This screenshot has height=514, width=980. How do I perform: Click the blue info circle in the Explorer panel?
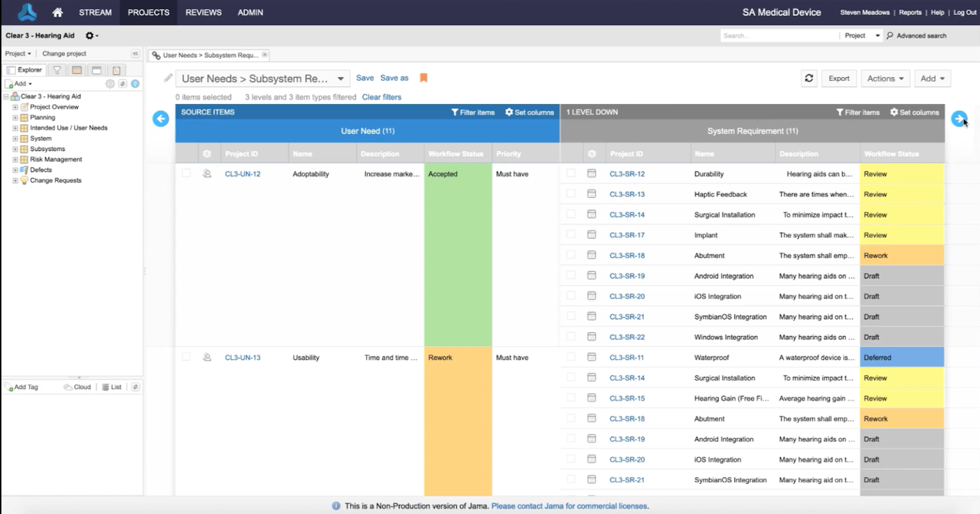(135, 84)
